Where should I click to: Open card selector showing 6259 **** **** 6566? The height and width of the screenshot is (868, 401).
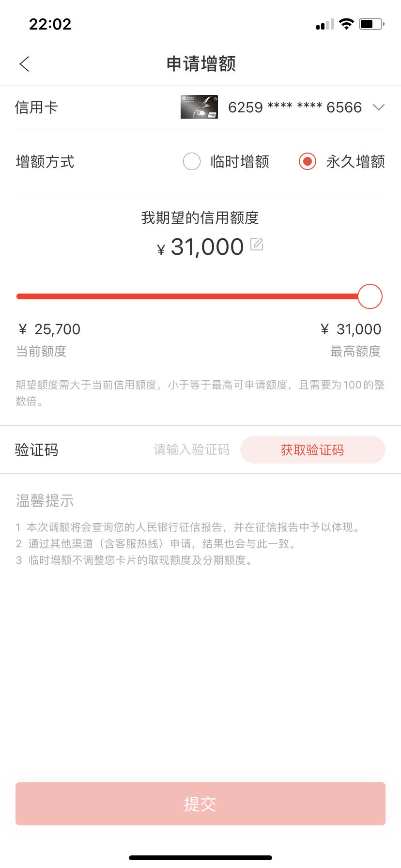[x=295, y=107]
